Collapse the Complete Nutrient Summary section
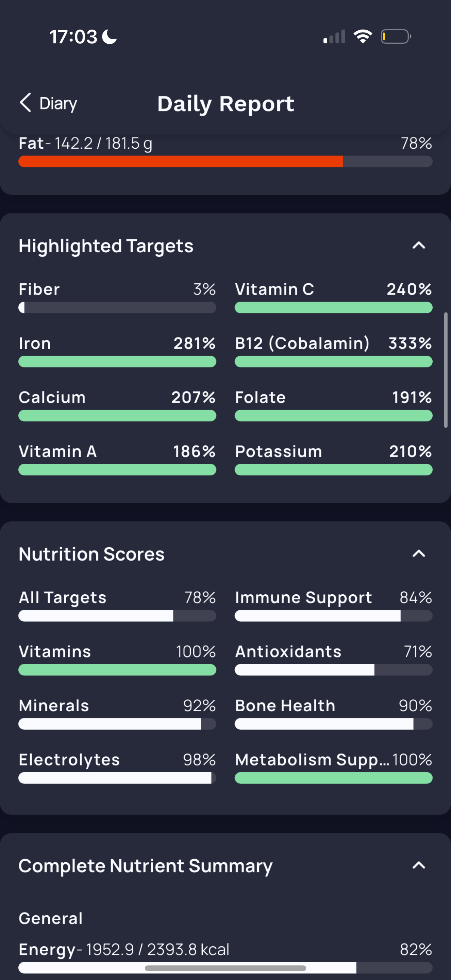Image resolution: width=451 pixels, height=980 pixels. [x=418, y=866]
